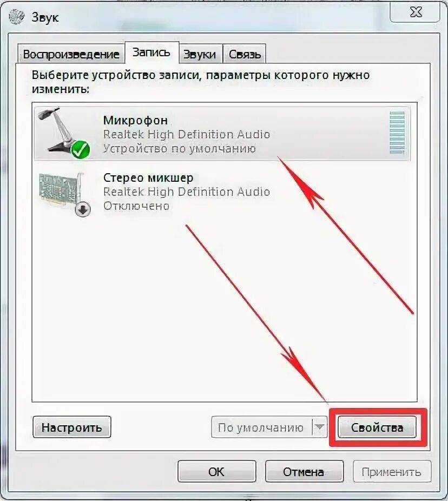Viewport: 448px width, 501px height.
Task: Click the grey down-arrow disabled badge
Action: (x=83, y=209)
